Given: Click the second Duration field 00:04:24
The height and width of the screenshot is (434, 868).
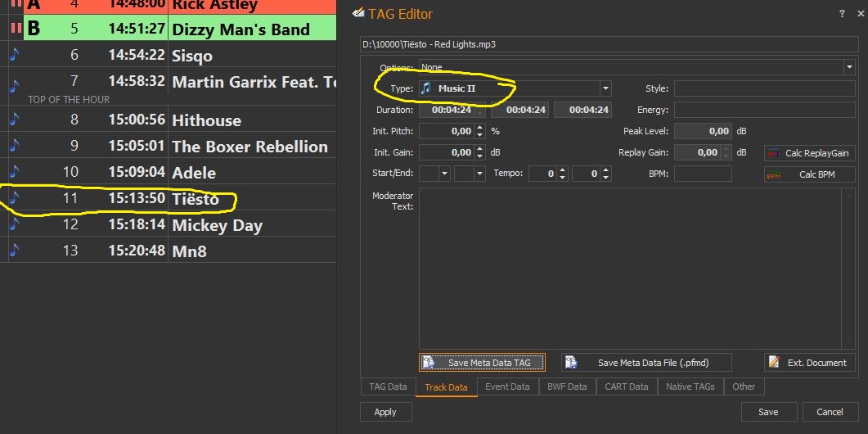Looking at the screenshot, I should [519, 110].
